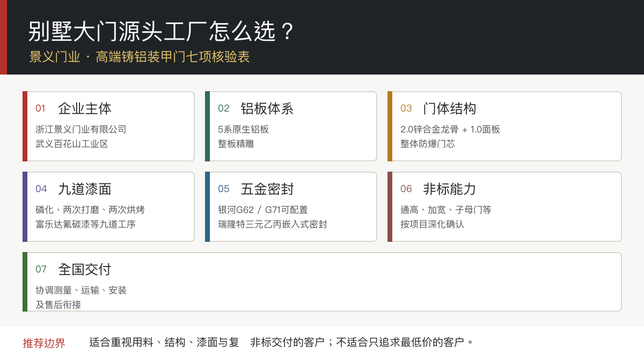Click the number 06 label
644x362 pixels.
[x=406, y=189]
